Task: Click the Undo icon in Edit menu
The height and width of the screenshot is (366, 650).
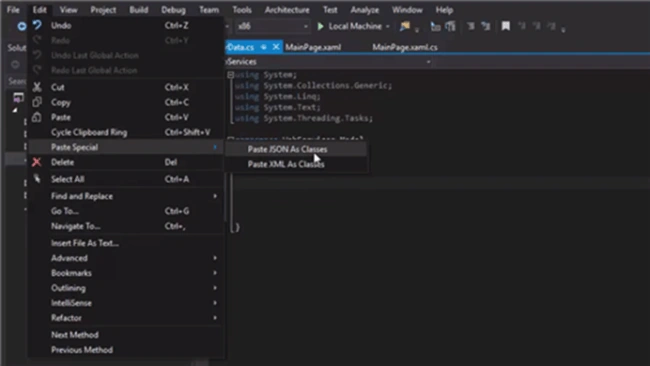Action: coord(37,25)
